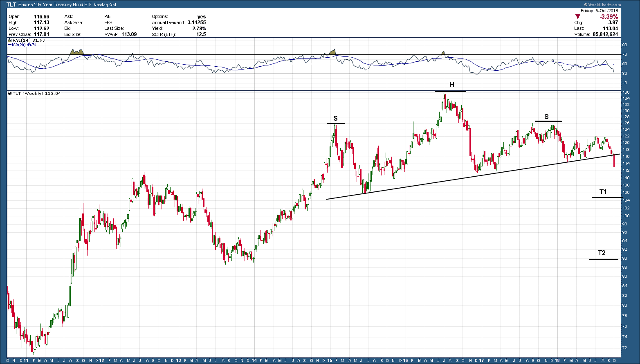Click the 'Bid Size:' label
Image resolution: width=640 pixels, height=364 pixels.
pyautogui.click(x=73, y=34)
